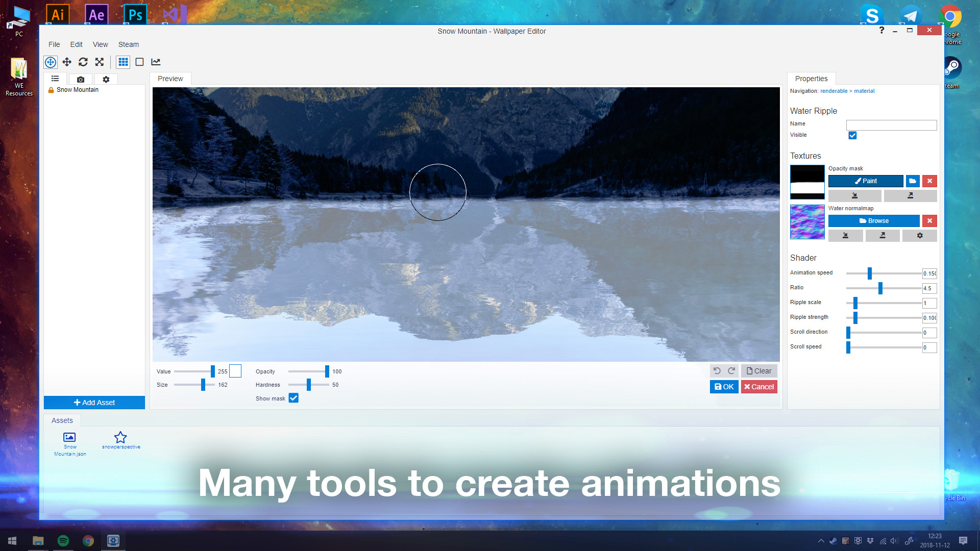Switch to the Preview tab
Image resolution: width=980 pixels, height=551 pixels.
[169, 79]
